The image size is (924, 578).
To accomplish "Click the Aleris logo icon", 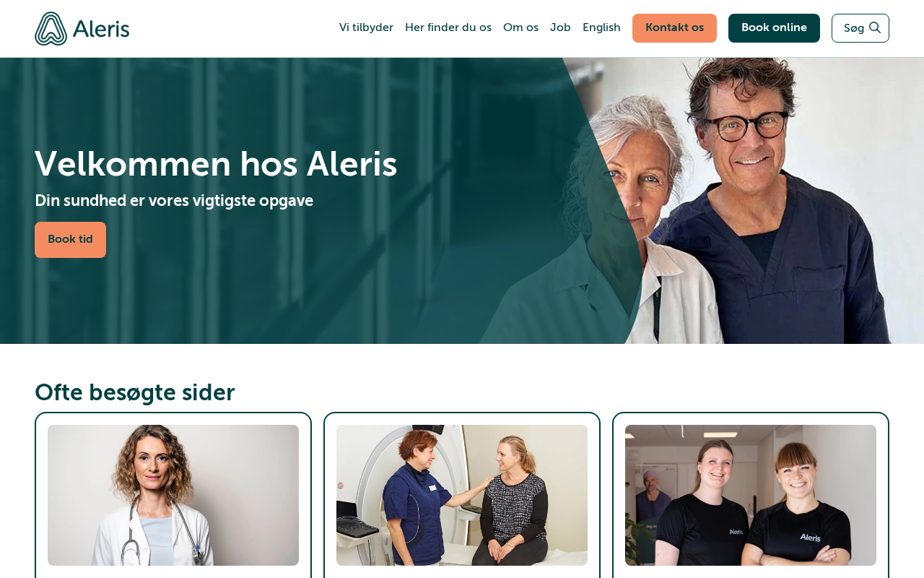I will click(x=51, y=29).
